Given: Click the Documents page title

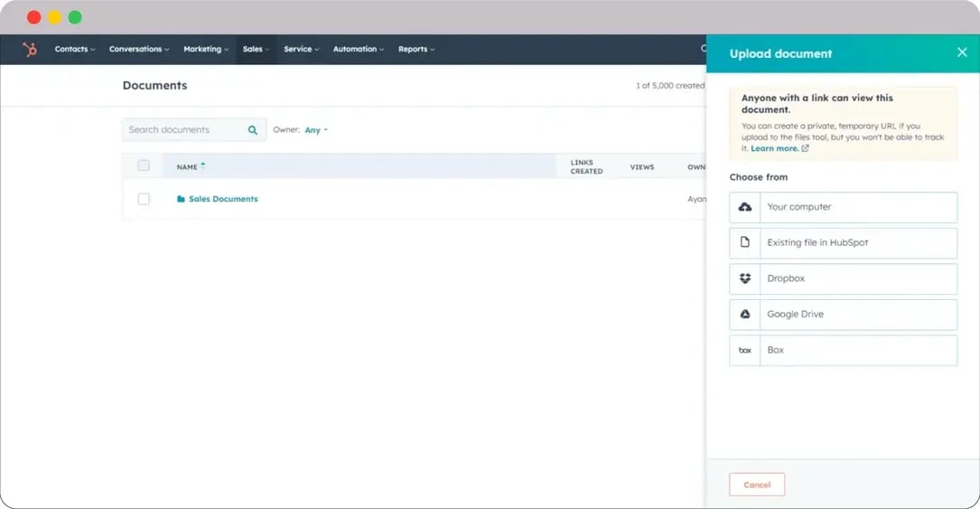Looking at the screenshot, I should point(155,85).
